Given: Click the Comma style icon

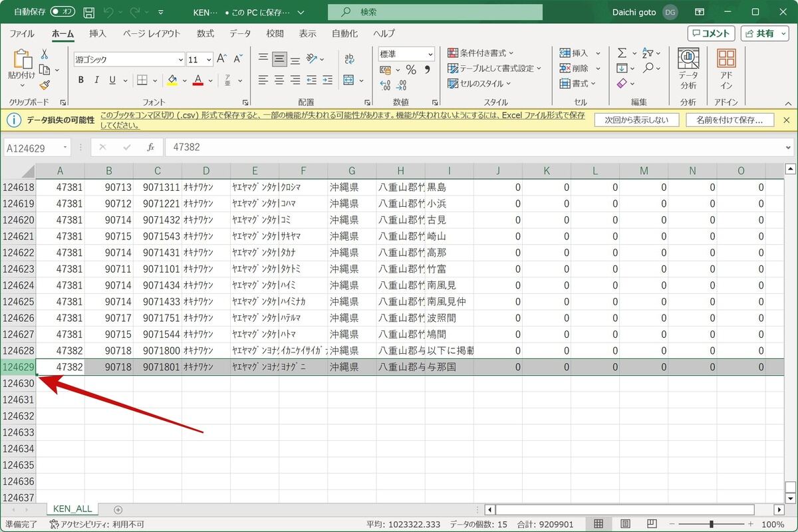Looking at the screenshot, I should click(x=427, y=70).
